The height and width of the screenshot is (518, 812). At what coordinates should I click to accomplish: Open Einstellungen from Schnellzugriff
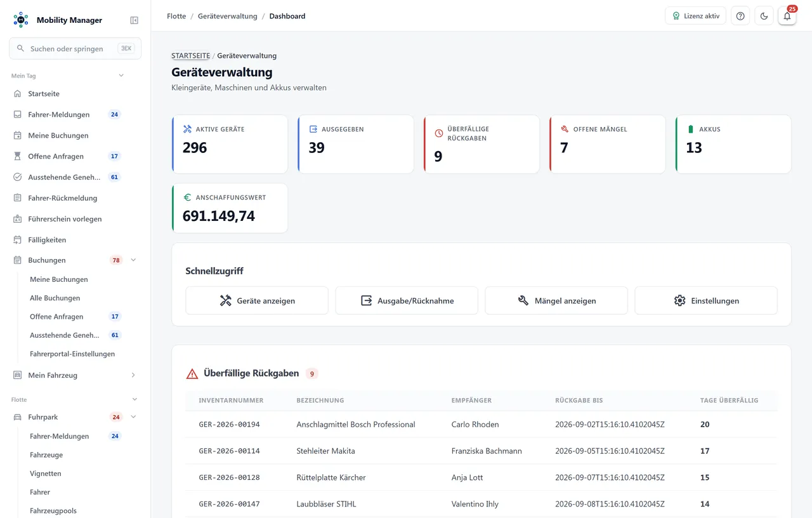click(x=706, y=301)
